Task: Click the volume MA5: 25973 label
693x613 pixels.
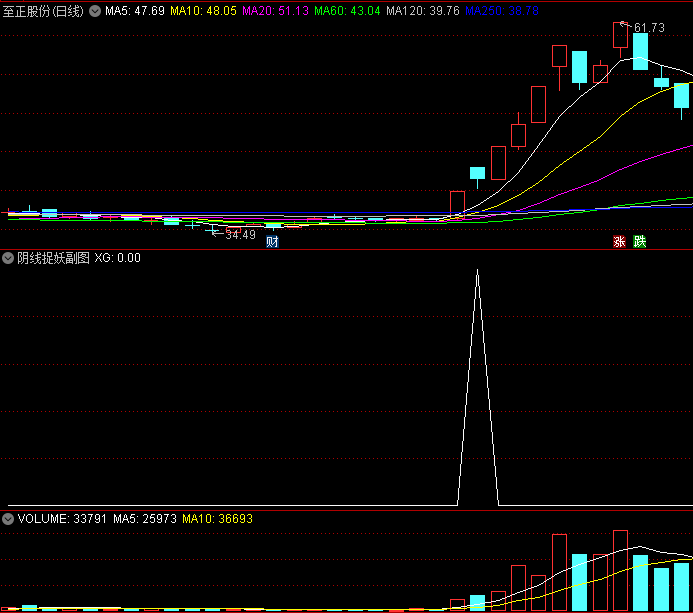Action: click(145, 519)
